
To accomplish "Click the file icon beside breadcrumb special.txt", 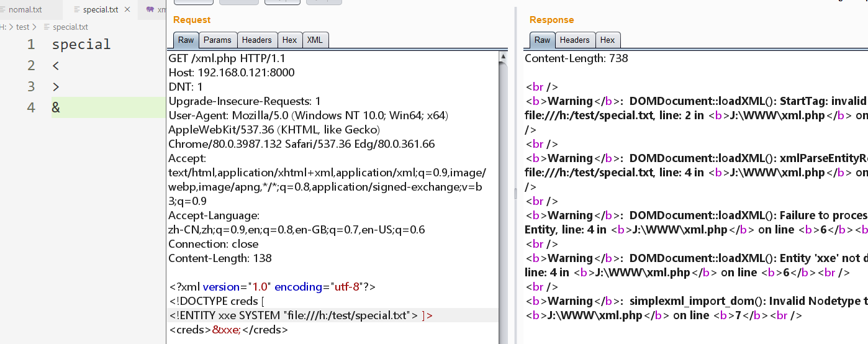I will (47, 27).
